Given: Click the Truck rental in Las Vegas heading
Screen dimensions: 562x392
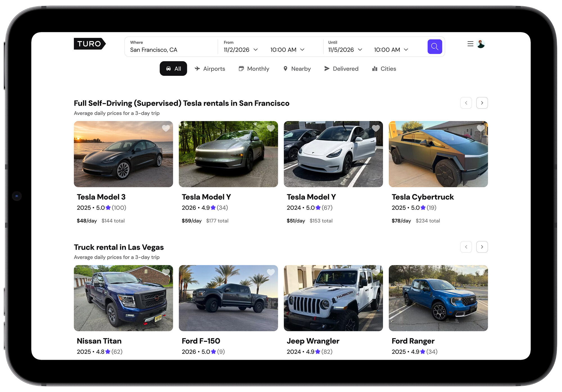Looking at the screenshot, I should [119, 247].
